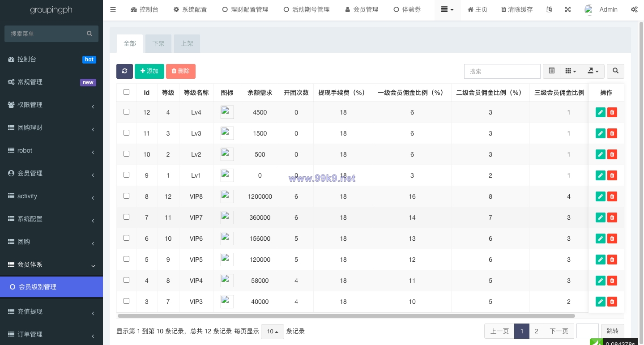This screenshot has width=644, height=345.
Task: Open the export data dropdown
Action: point(593,71)
